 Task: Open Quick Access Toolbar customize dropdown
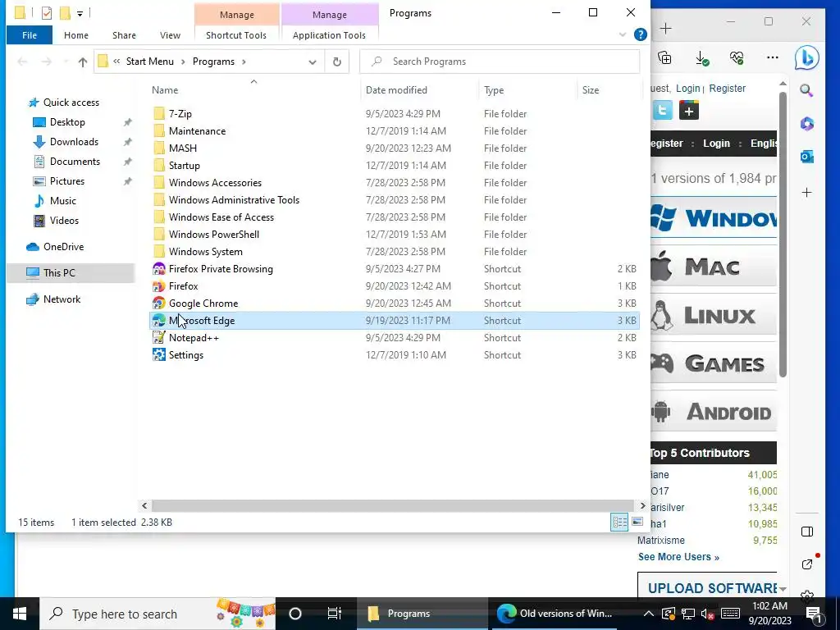(x=80, y=13)
